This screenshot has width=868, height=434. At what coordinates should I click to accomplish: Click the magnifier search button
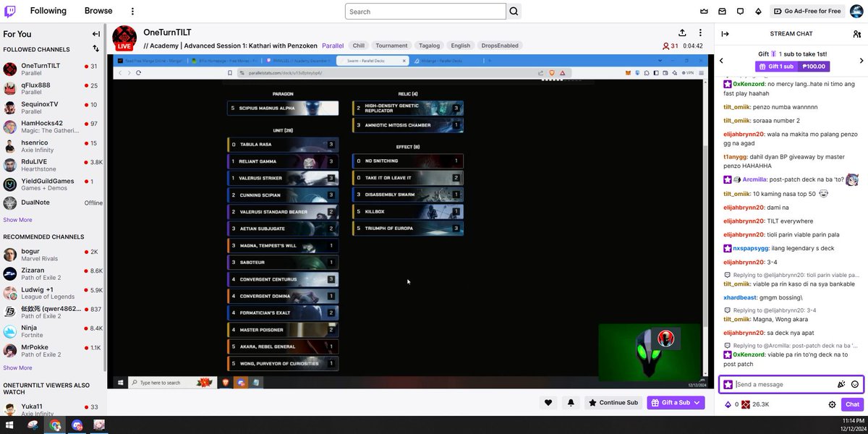pos(514,12)
